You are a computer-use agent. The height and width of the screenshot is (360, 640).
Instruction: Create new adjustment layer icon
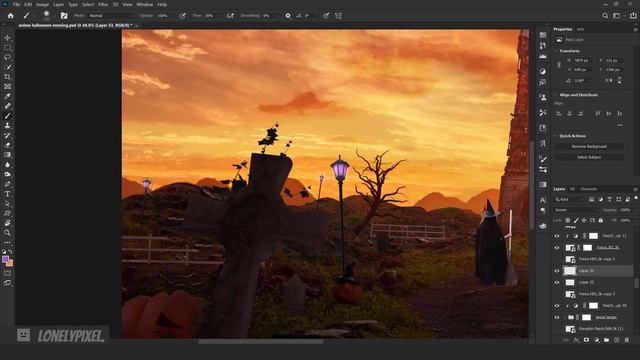coord(597,340)
